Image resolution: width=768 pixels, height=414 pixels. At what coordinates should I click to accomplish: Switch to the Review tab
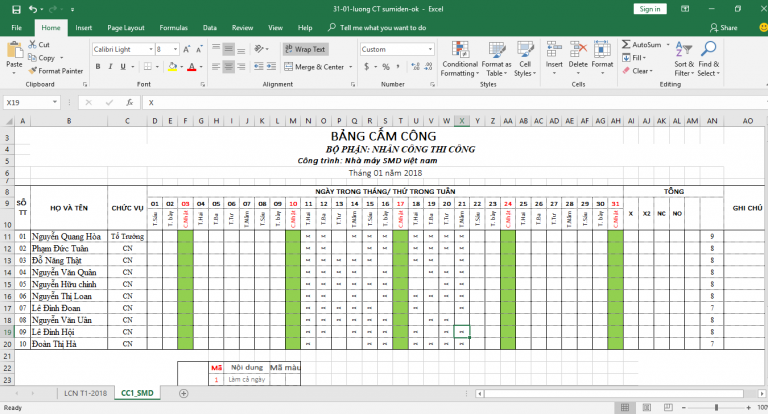pyautogui.click(x=242, y=28)
